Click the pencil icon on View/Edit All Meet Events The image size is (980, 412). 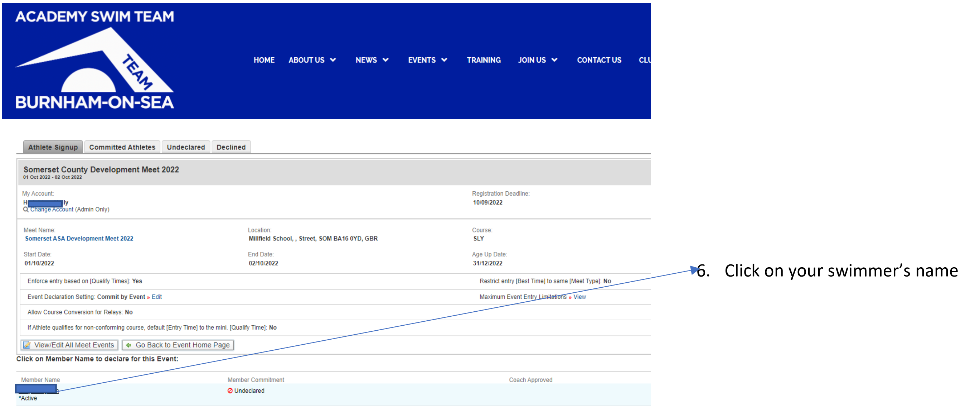click(27, 345)
